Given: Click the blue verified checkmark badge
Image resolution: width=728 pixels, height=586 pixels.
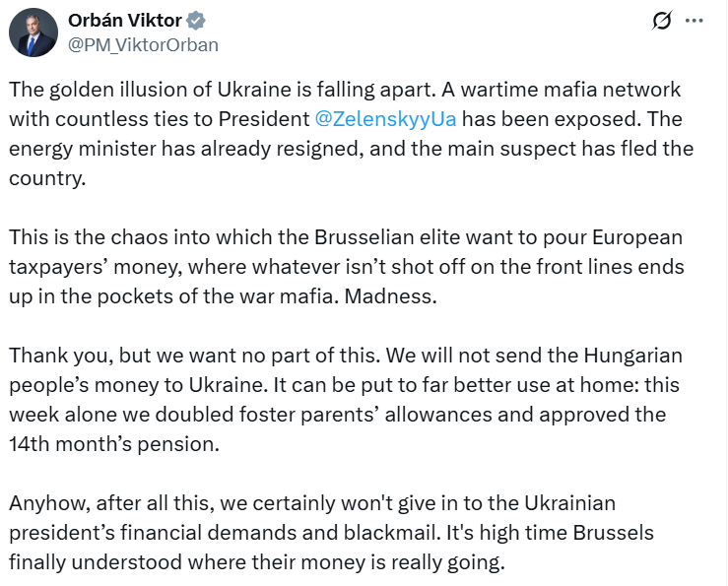Looking at the screenshot, I should pos(197,21).
